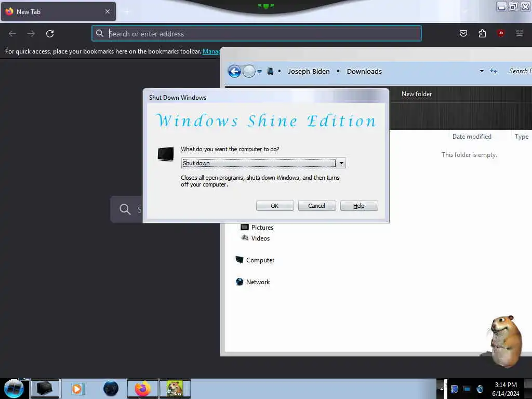Image resolution: width=532 pixels, height=399 pixels.
Task: Open the Pocket save icon in Firefox
Action: (x=463, y=33)
